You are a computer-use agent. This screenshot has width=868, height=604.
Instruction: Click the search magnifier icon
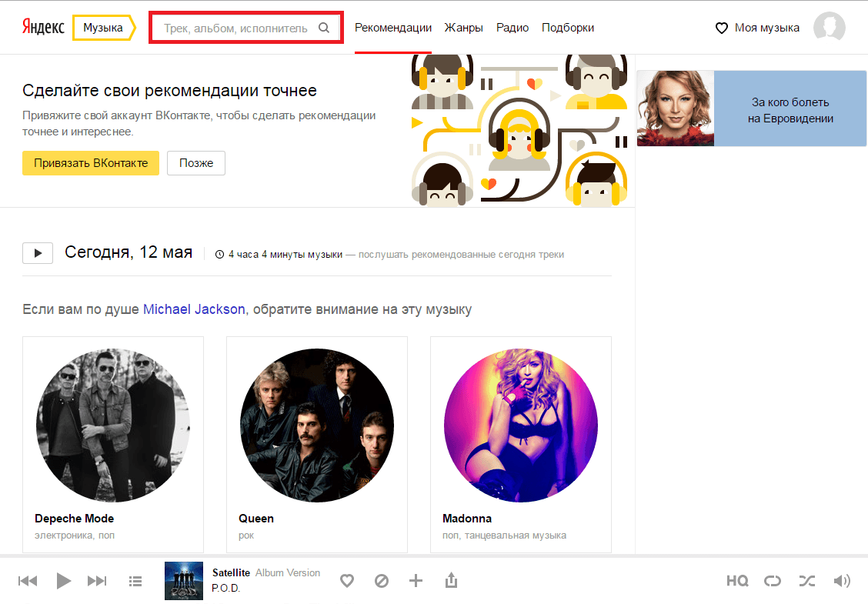pos(324,28)
